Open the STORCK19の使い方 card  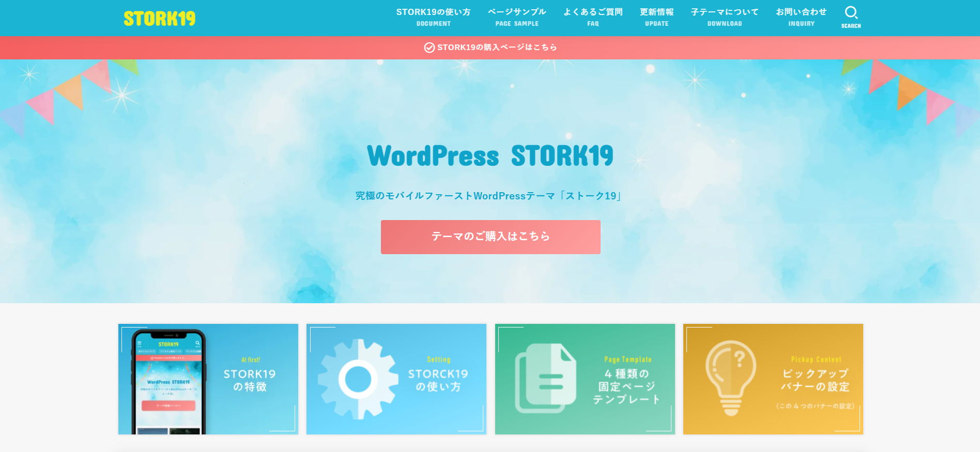coord(396,379)
